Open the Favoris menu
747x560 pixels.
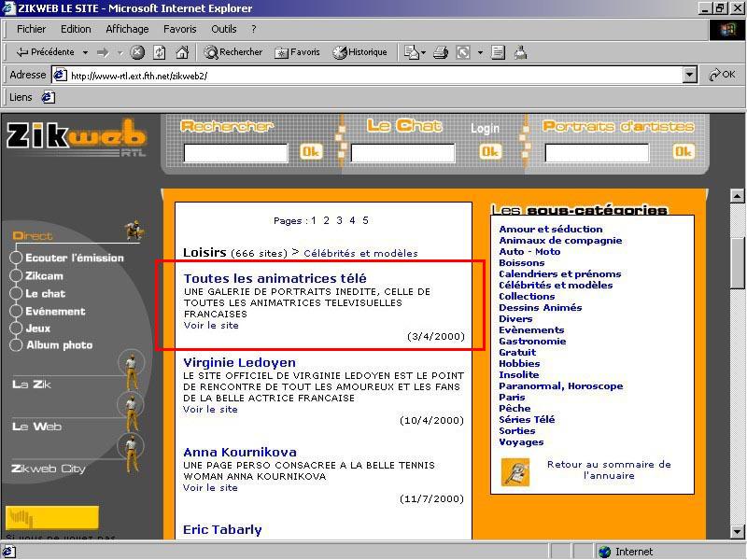[x=179, y=29]
